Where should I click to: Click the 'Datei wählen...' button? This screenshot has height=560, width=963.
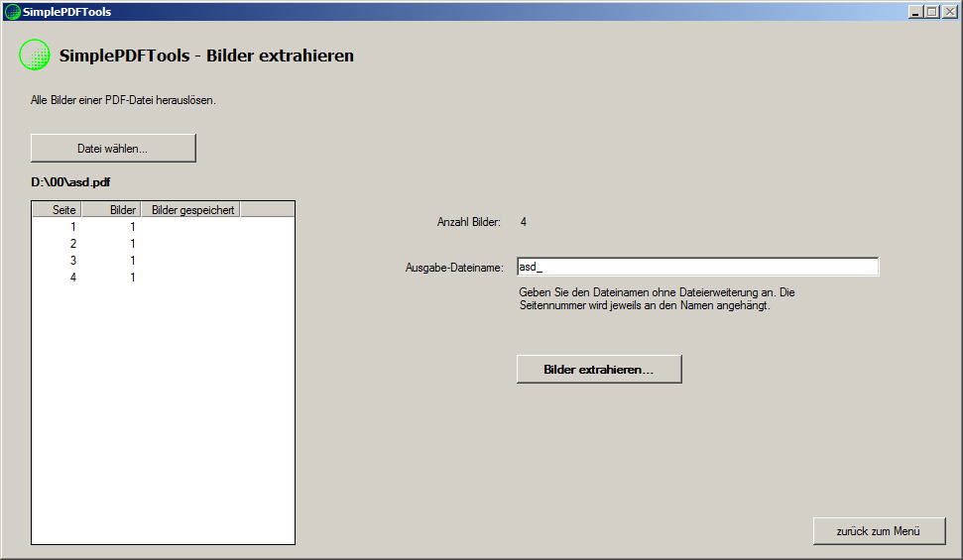point(113,148)
